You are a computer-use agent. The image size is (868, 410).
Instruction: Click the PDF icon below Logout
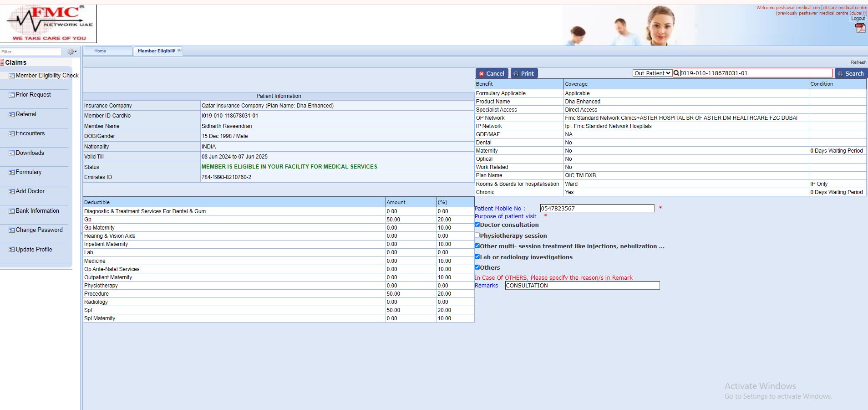pyautogui.click(x=860, y=28)
